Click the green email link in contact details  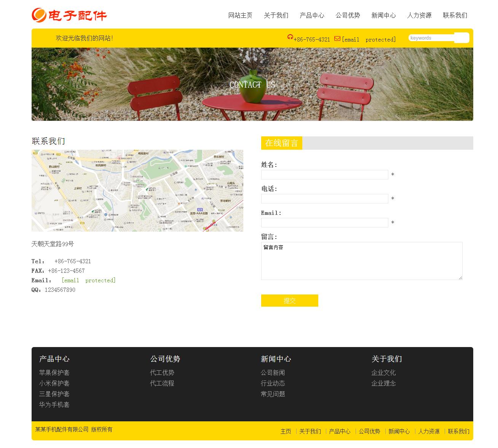point(88,280)
